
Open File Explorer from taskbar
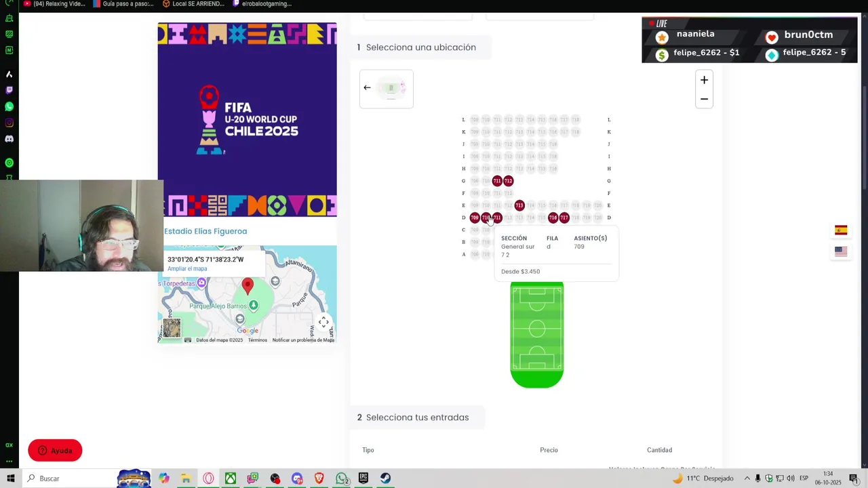(x=186, y=479)
